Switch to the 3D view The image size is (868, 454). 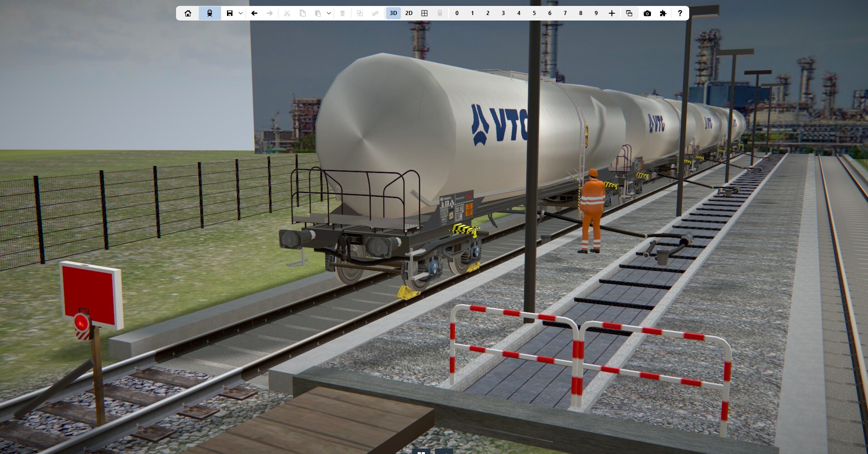pos(394,13)
